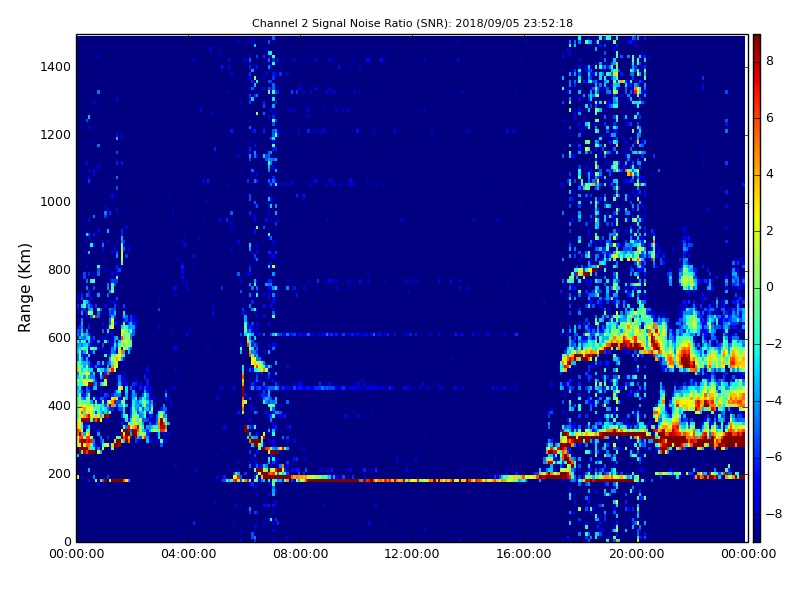
Task: Click the 08:00:00 time axis label
Action: pos(301,554)
